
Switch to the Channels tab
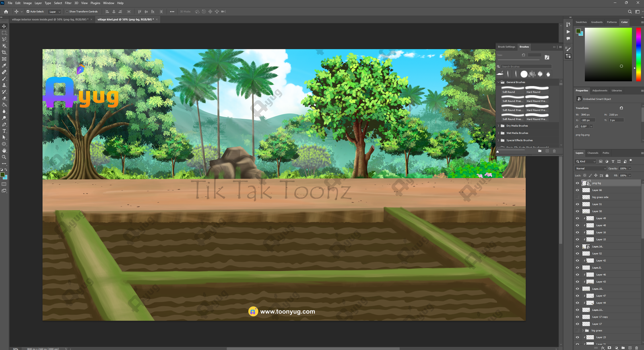pyautogui.click(x=593, y=153)
